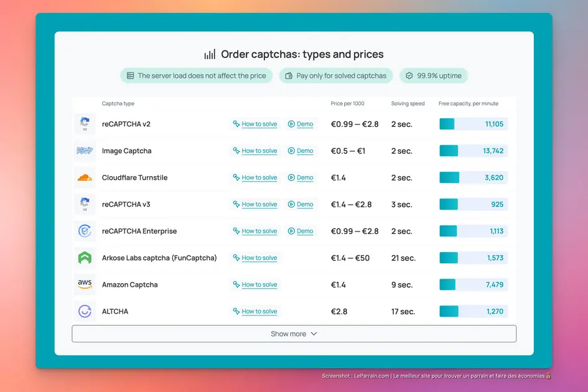Click the Image Captcha logo icon
The image size is (588, 392).
pyautogui.click(x=85, y=151)
